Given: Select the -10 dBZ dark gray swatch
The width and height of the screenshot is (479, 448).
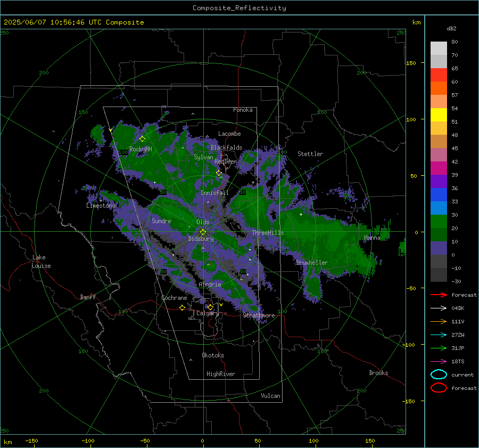Looking at the screenshot, I should [439, 275].
